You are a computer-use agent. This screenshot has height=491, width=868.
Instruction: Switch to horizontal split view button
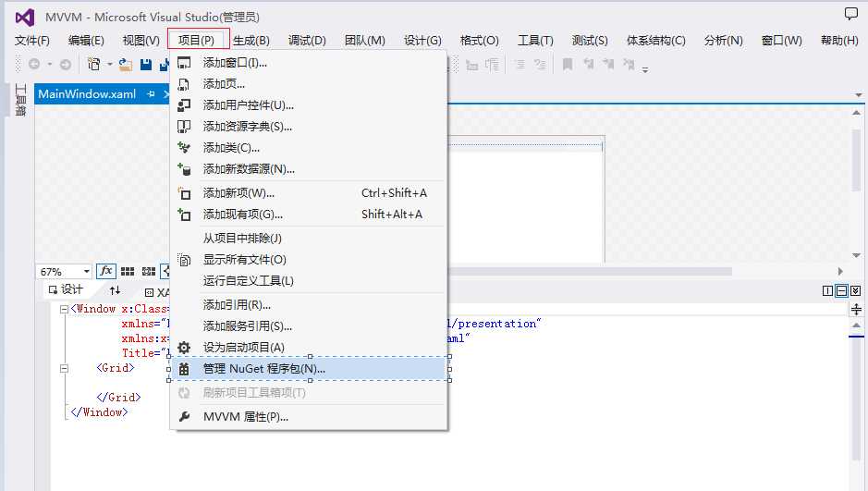(841, 290)
